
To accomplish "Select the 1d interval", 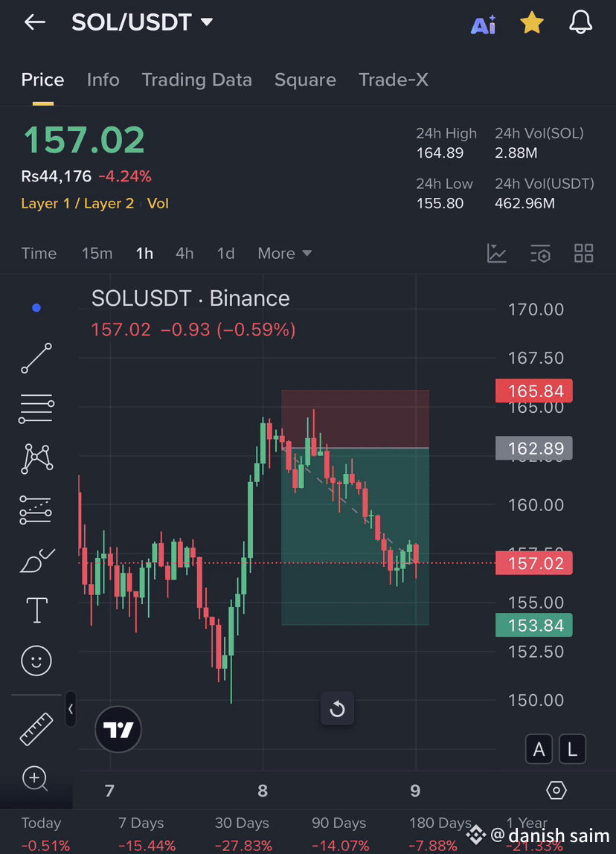I will coord(225,253).
